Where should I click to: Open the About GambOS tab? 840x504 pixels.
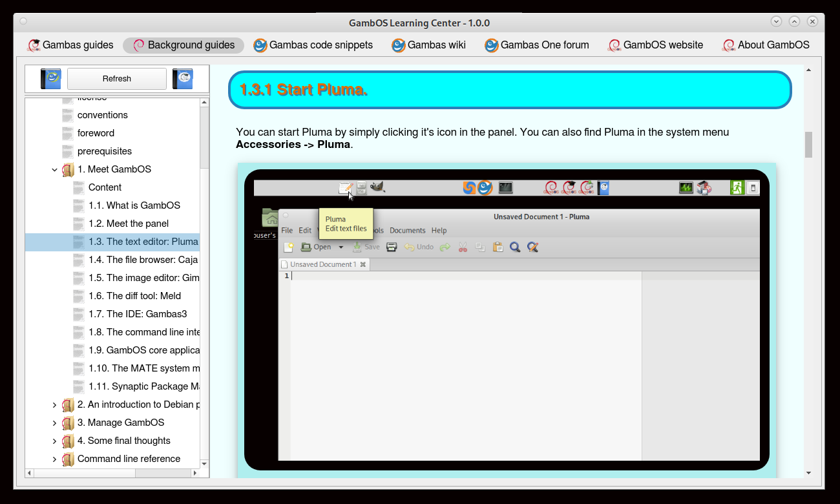tap(766, 45)
